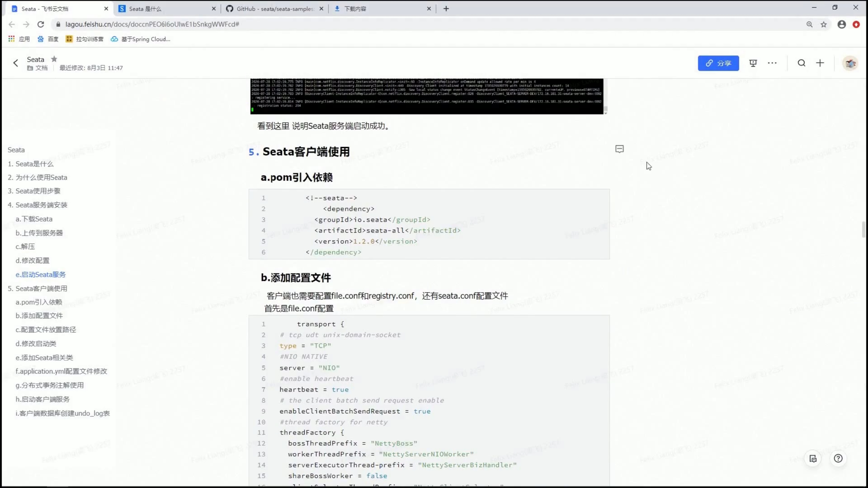
Task: Jump to outline item a.pom引入依赖
Action: point(39,302)
